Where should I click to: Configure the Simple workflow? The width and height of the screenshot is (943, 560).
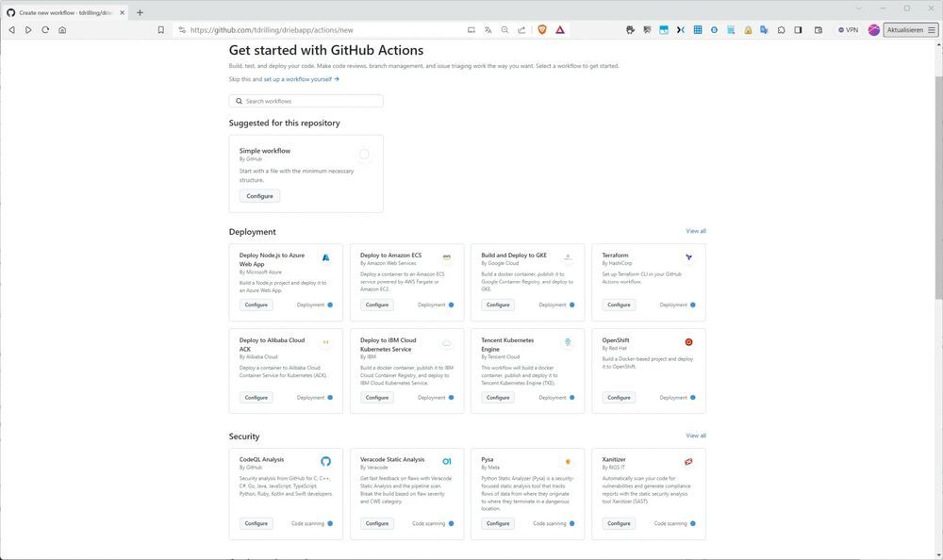258,195
